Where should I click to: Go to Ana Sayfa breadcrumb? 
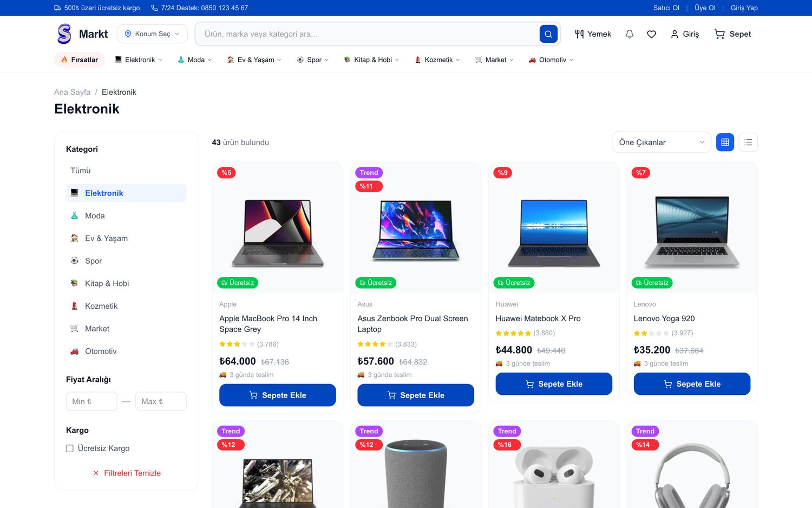point(72,92)
